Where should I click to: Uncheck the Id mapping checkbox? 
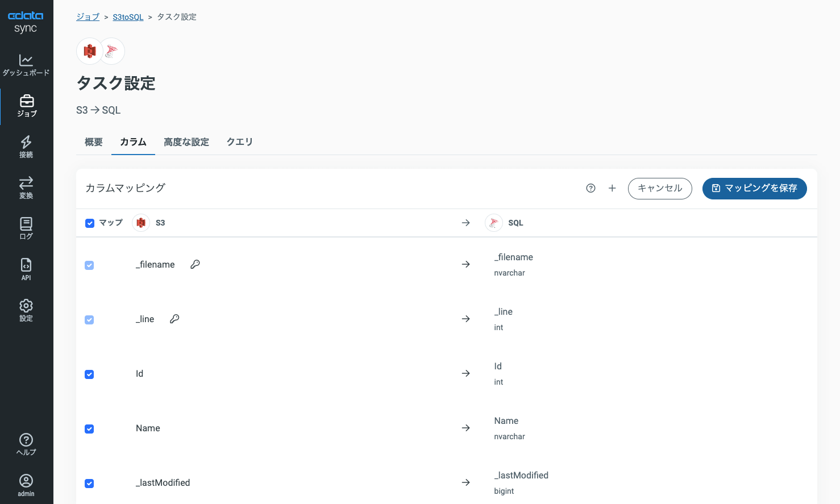click(x=89, y=374)
